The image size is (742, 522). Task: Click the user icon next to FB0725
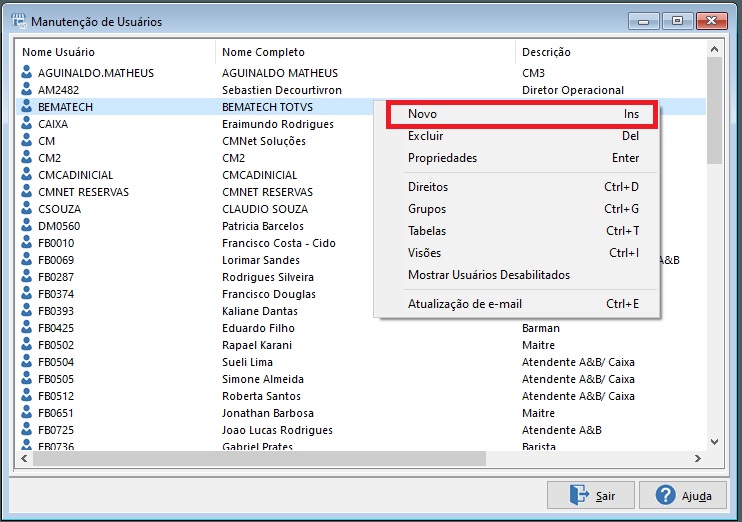click(x=27, y=430)
